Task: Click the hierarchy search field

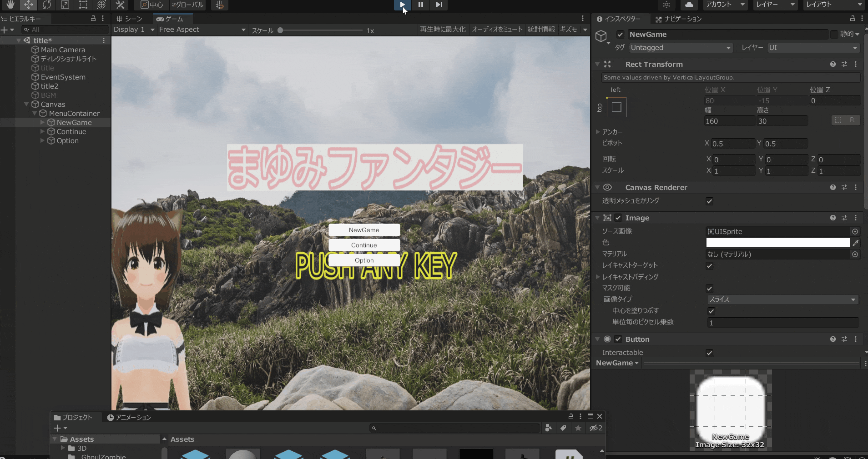Action: (x=65, y=30)
